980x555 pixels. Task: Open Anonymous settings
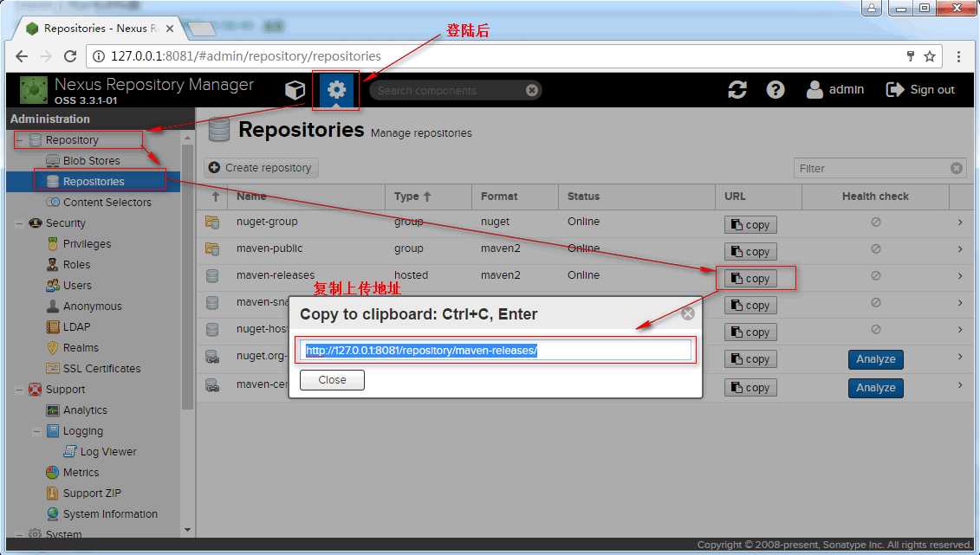tap(92, 306)
